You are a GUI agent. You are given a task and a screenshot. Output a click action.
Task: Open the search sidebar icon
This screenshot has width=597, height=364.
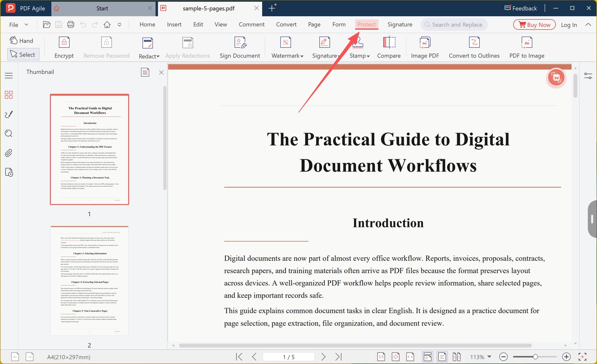point(9,133)
